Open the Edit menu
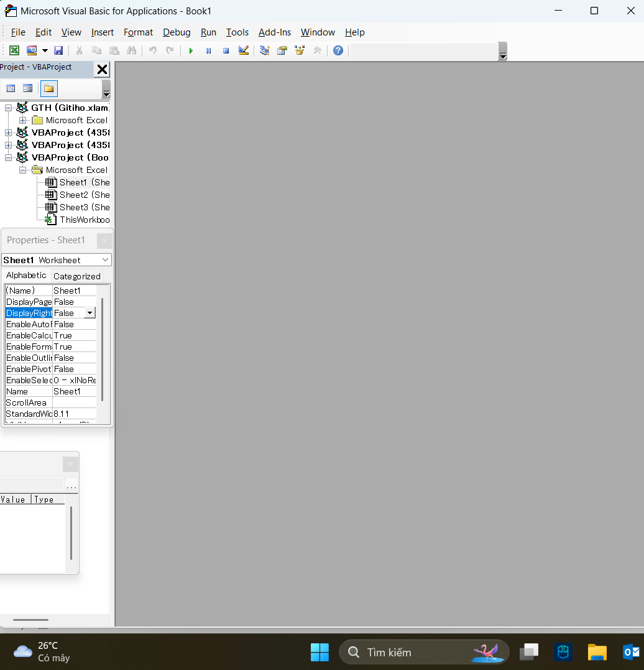This screenshot has width=644, height=670. click(44, 32)
